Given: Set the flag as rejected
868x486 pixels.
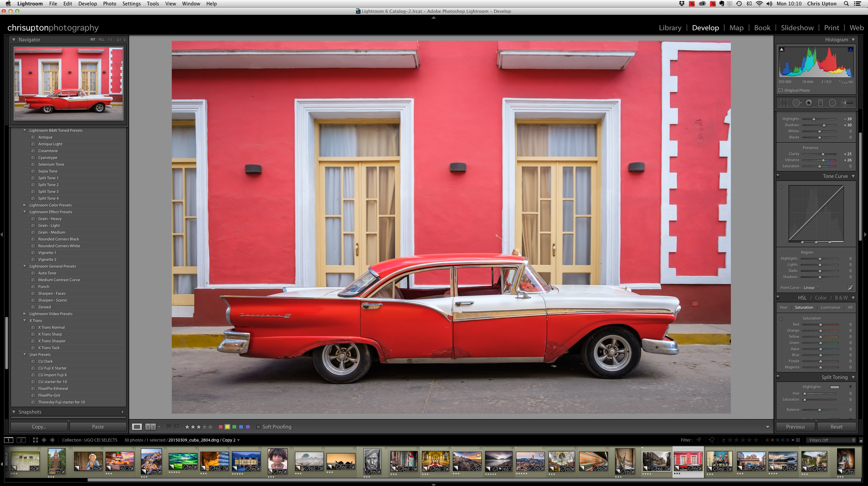Looking at the screenshot, I should 177,426.
